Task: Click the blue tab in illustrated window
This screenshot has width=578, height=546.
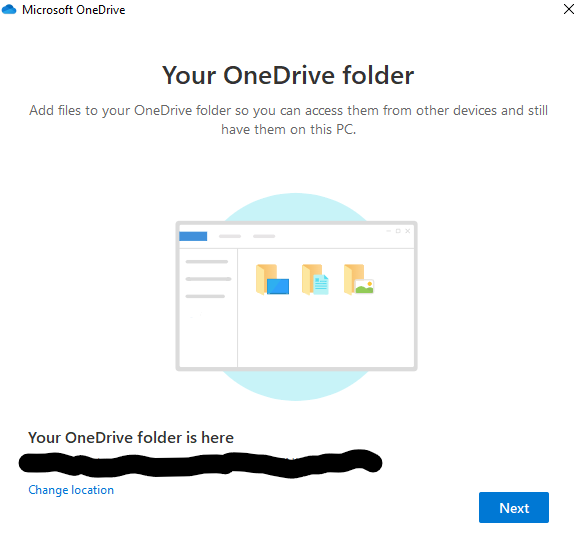Action: (193, 236)
